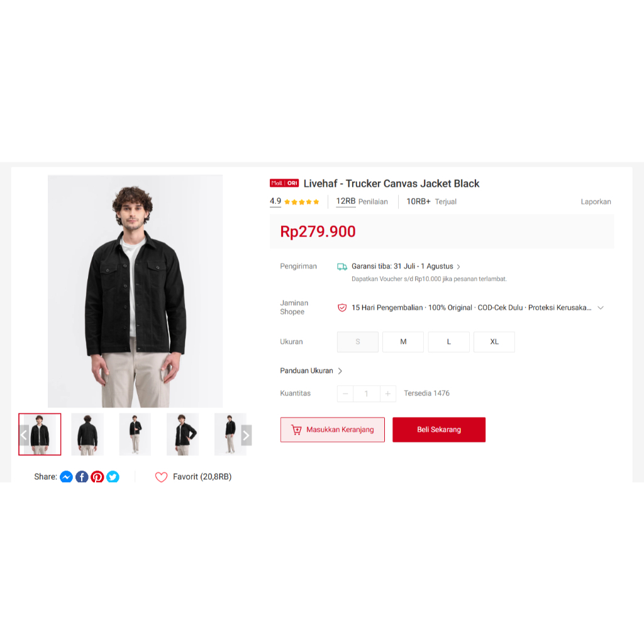
Task: Open the Garansi tiba shipping details
Action: point(406,266)
